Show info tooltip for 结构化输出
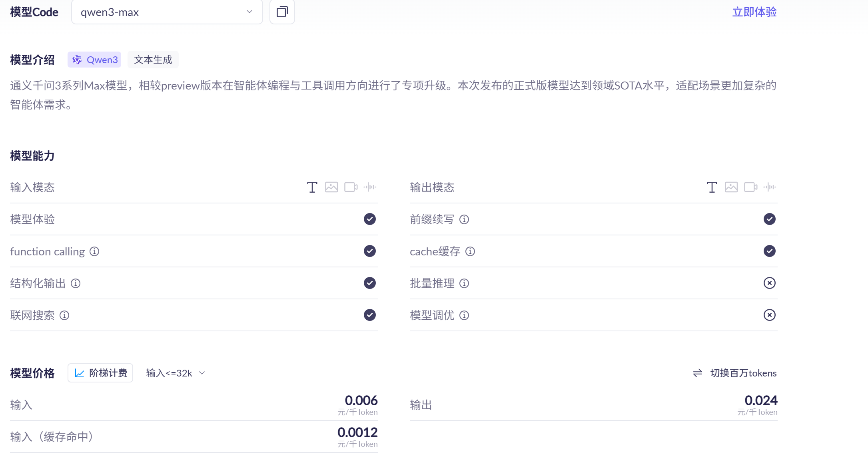 pos(76,283)
